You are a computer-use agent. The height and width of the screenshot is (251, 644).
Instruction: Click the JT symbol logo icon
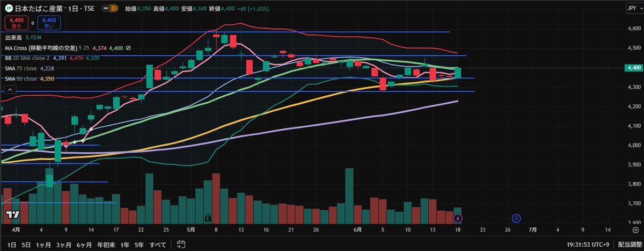pyautogui.click(x=9, y=9)
